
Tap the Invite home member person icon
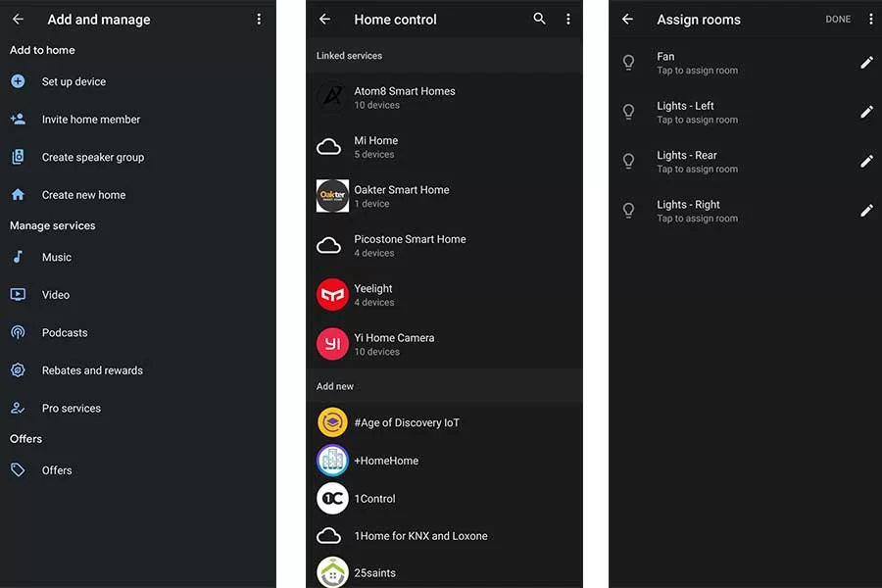(18, 120)
